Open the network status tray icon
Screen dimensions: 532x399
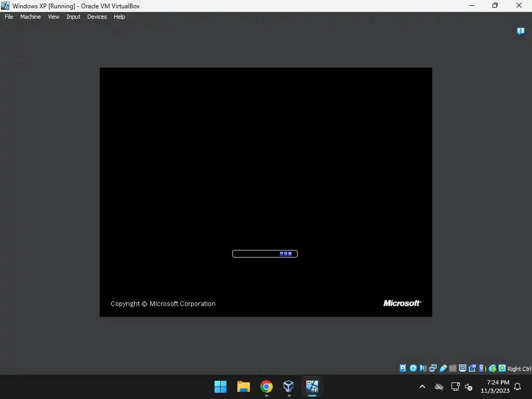pyautogui.click(x=455, y=387)
